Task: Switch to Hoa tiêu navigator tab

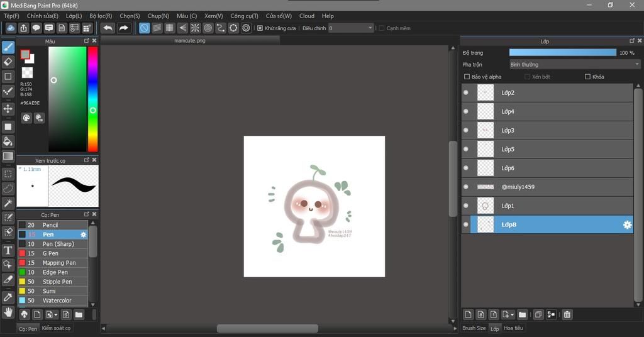Action: coord(513,328)
